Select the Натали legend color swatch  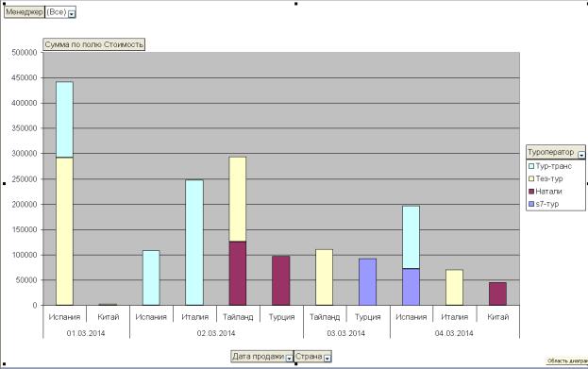[x=531, y=192]
